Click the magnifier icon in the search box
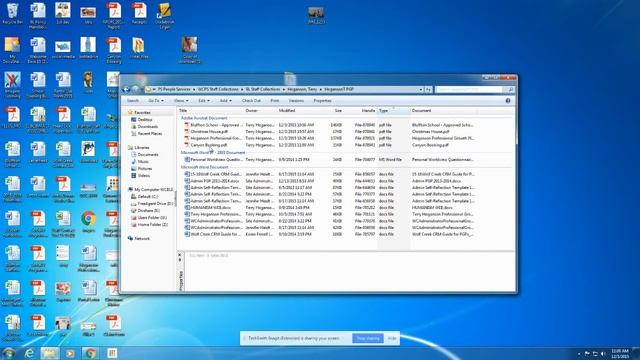The image size is (640, 360). coord(510,89)
